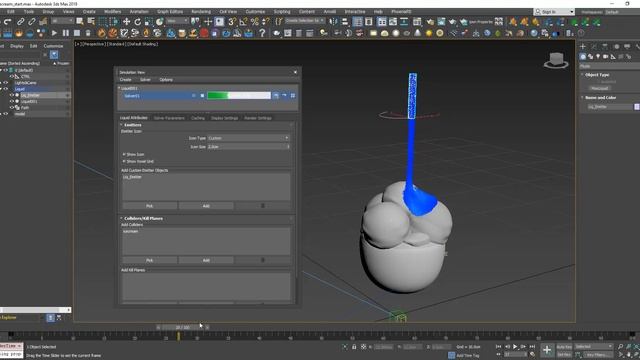Toggle Percent Snap in main toolbar
The height and width of the screenshot is (360, 640).
coord(255,22)
